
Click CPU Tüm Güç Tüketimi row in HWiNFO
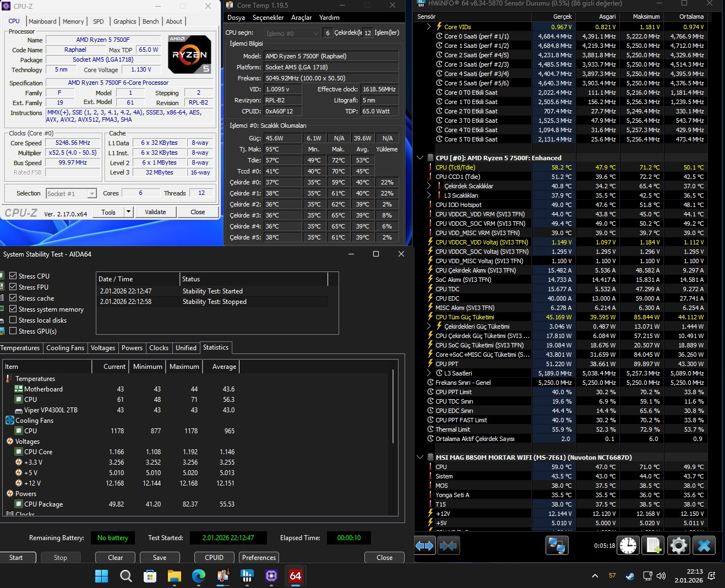coord(566,317)
